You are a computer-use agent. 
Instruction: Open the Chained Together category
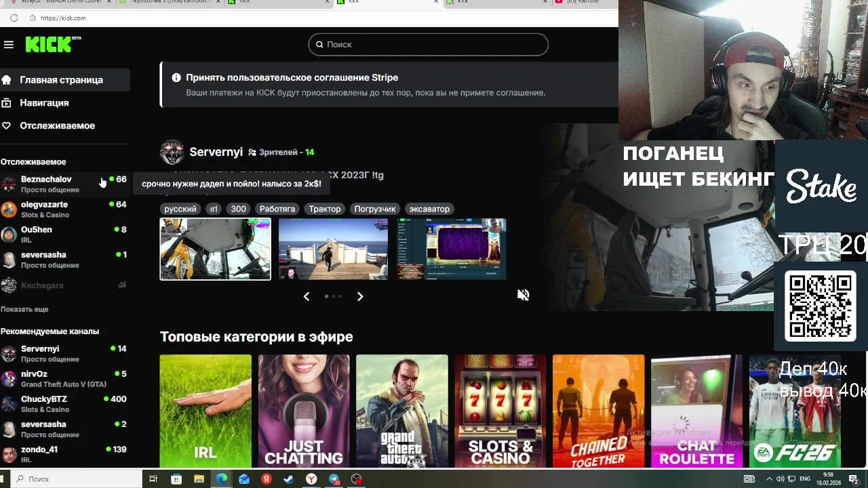pyautogui.click(x=599, y=411)
